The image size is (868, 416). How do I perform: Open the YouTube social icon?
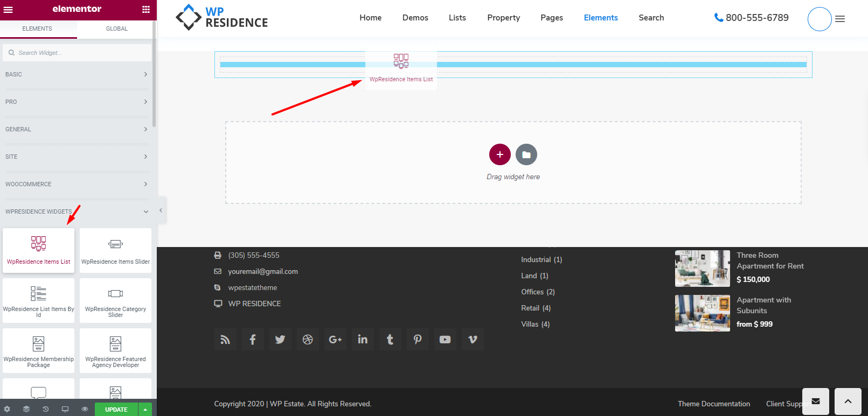(445, 340)
